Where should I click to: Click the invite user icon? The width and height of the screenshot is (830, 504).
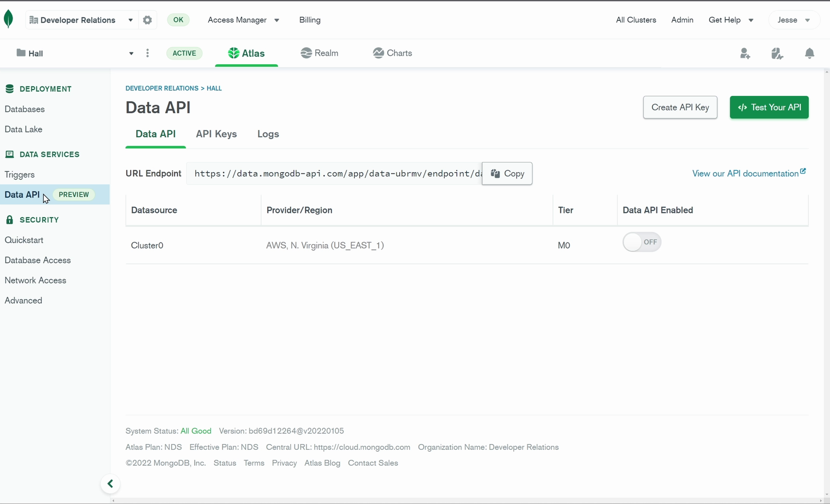pyautogui.click(x=745, y=53)
